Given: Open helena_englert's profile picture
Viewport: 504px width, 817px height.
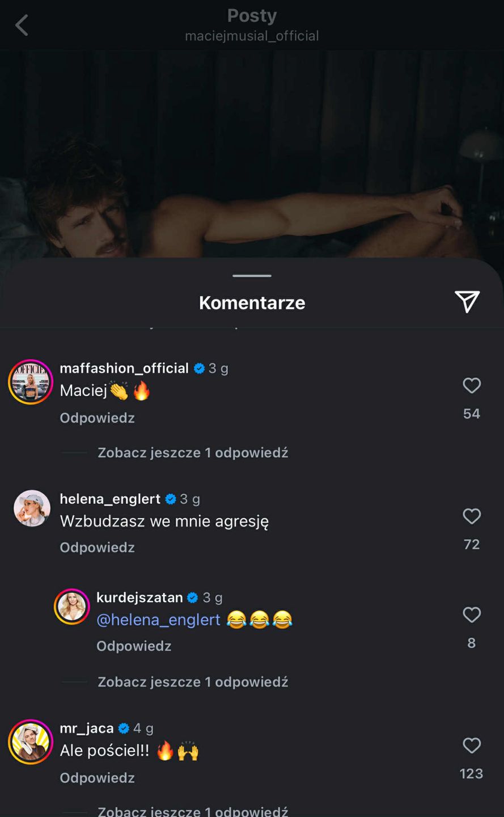Looking at the screenshot, I should (x=31, y=508).
